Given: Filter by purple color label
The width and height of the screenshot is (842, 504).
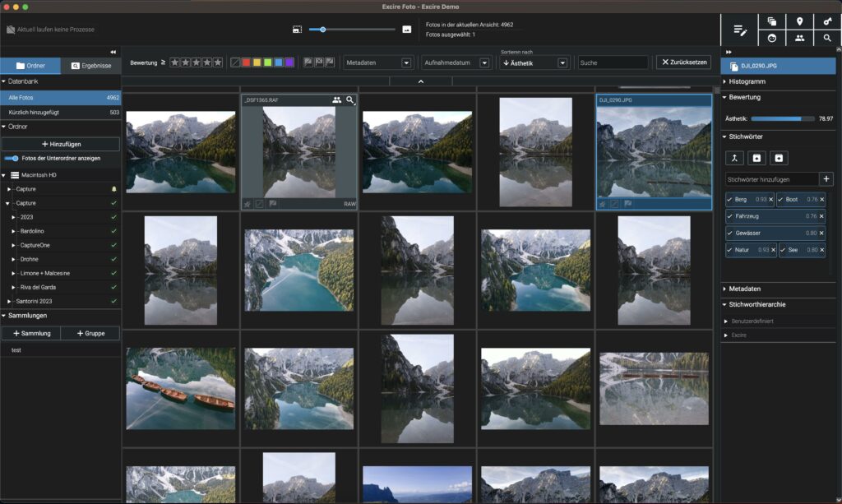Looking at the screenshot, I should pos(289,62).
